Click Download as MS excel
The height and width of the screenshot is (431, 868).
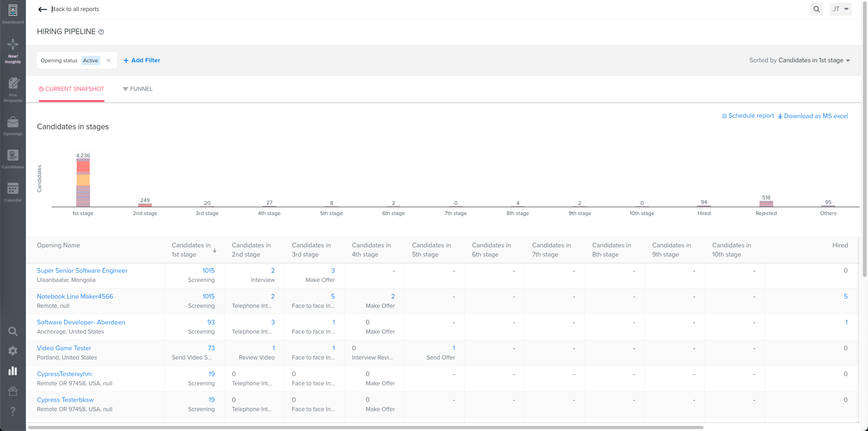click(813, 116)
